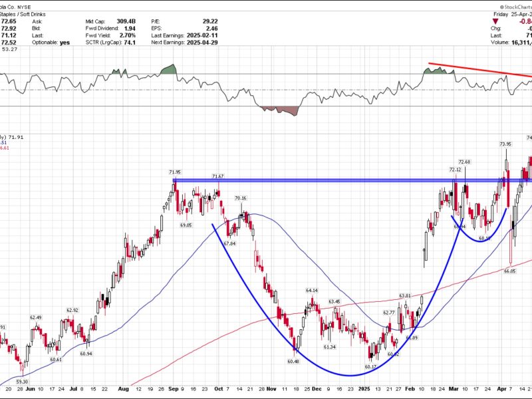Click the "SCTR (LrgCap):" label
This screenshot has width=532, height=399.
(104, 43)
